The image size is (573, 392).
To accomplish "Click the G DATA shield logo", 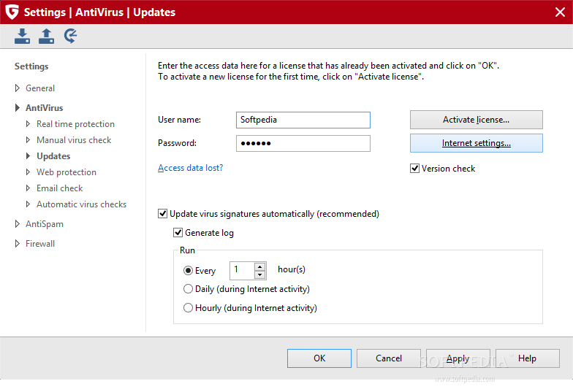I will tap(12, 12).
